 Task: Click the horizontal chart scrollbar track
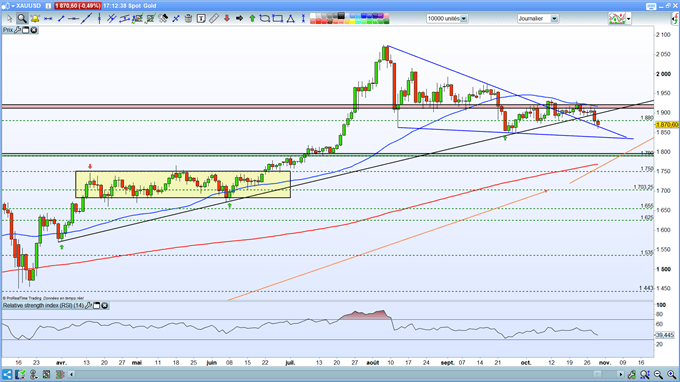tap(346, 374)
